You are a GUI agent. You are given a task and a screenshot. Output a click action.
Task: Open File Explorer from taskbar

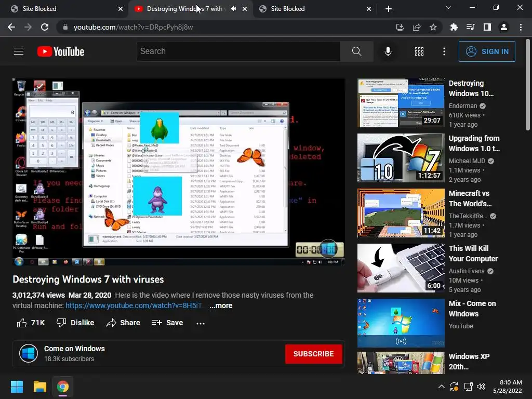coord(39,387)
